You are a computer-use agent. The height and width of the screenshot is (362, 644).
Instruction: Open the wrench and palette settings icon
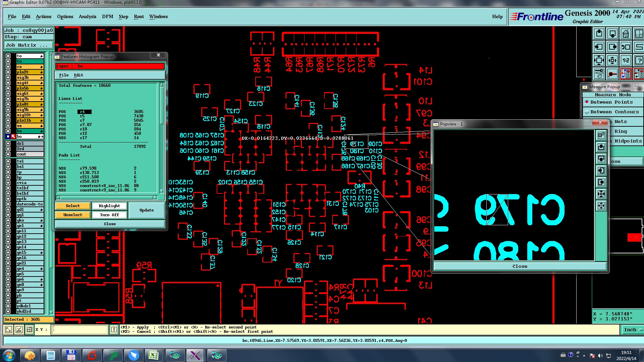tap(599, 74)
